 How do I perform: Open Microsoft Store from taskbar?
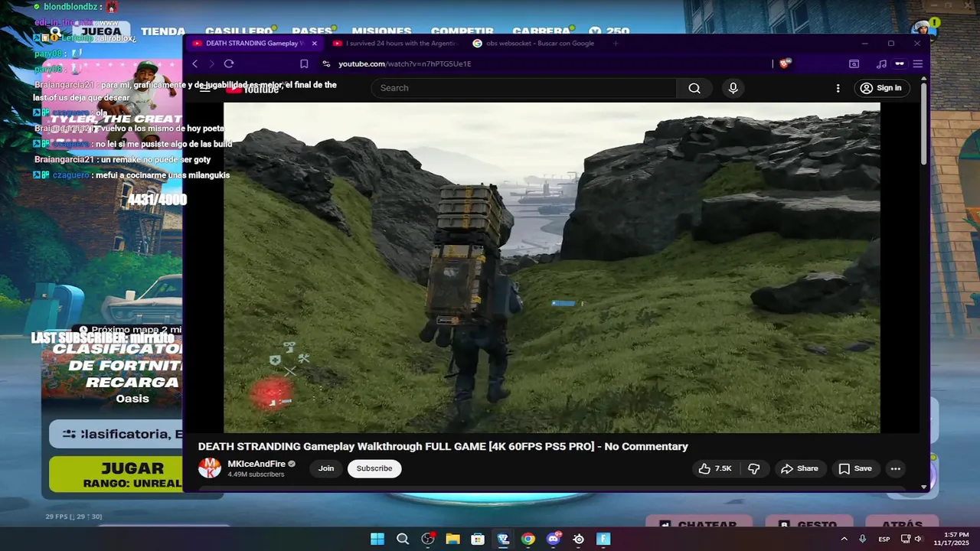478,539
